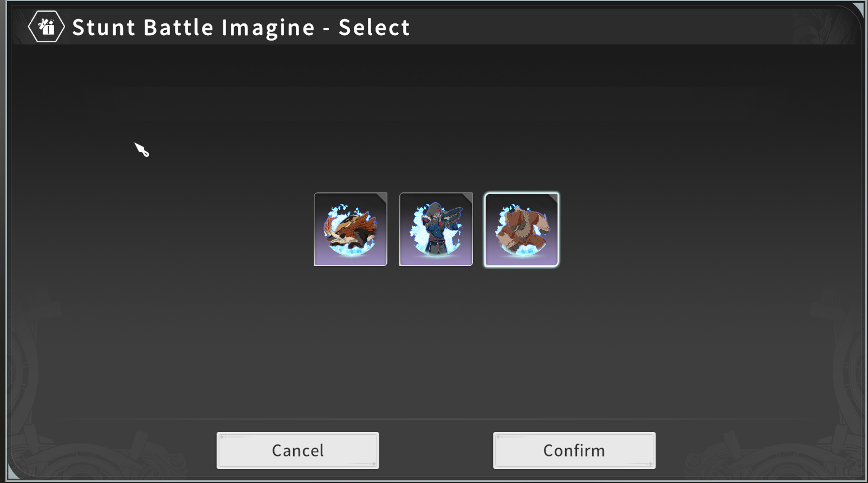Click the blue flame under the boar

(x=351, y=250)
